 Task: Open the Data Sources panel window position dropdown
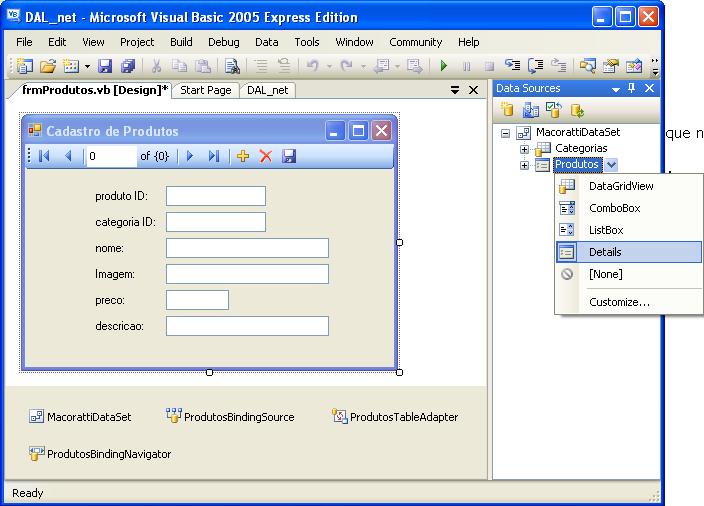(616, 89)
